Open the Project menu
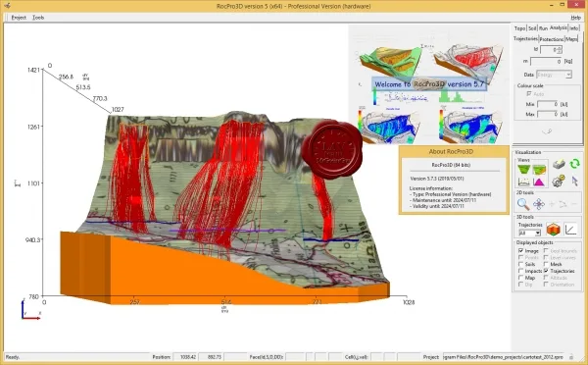Screen dimensions: 588x365 point(19,18)
